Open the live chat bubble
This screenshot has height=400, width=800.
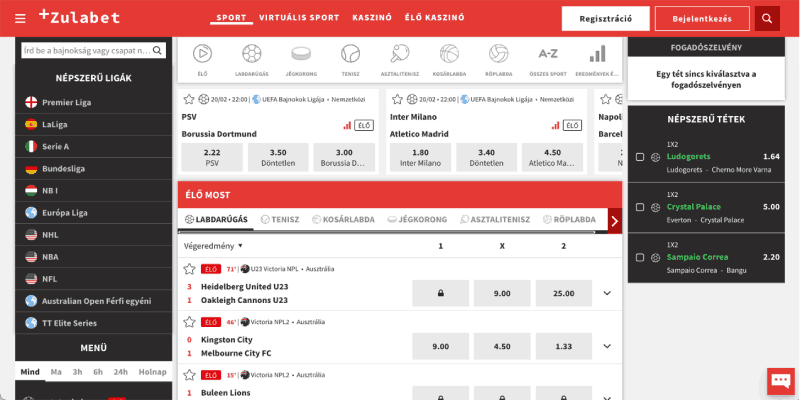point(781,381)
